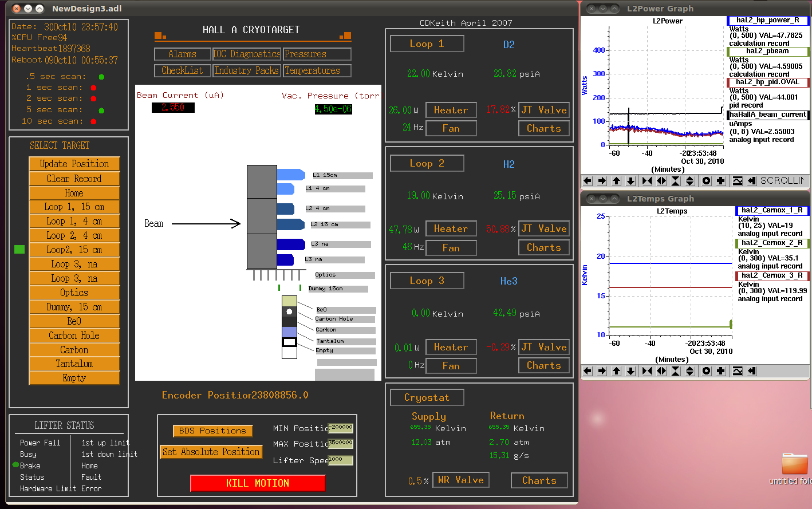Screen dimensions: 812x509
Task: Compress the time axis in L2Power Graph
Action: pos(647,181)
